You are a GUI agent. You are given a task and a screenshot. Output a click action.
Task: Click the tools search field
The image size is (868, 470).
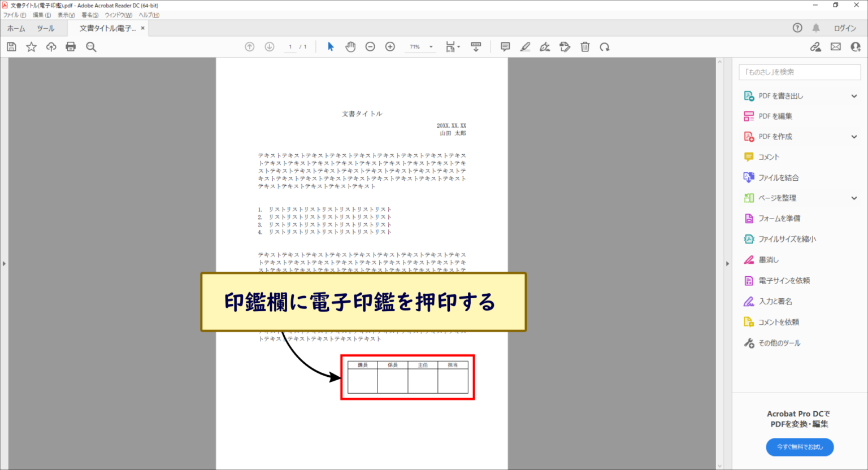point(799,72)
